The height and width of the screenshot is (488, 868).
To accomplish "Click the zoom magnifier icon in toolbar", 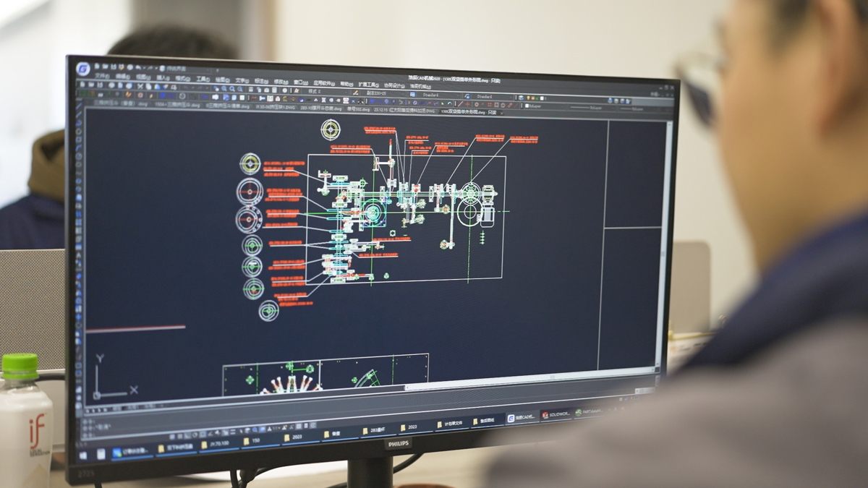I will click(x=222, y=87).
